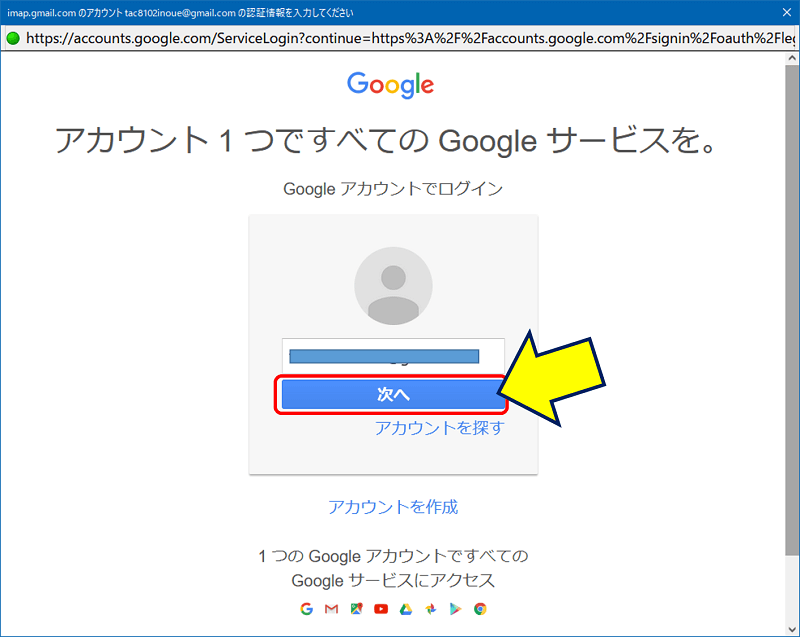
Task: Click the Google サービスにアクセス text
Action: [393, 580]
